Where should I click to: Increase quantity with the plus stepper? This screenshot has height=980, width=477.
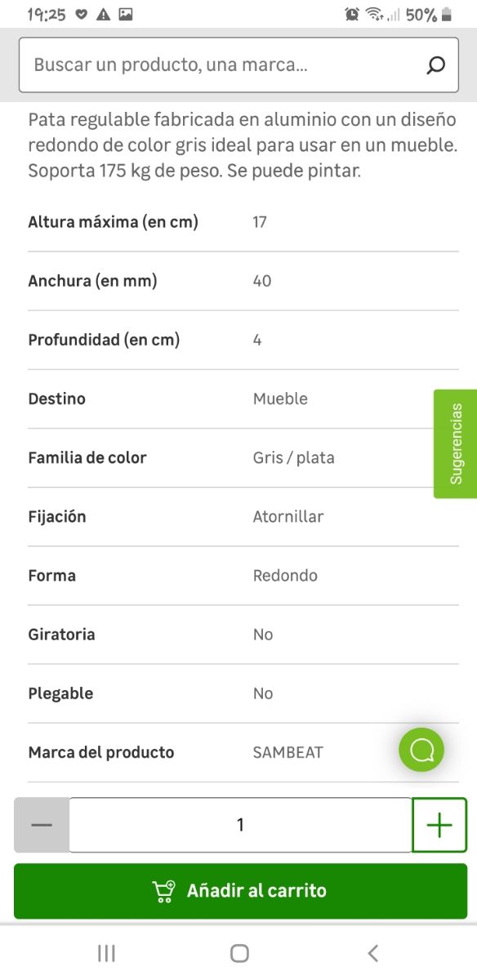439,824
